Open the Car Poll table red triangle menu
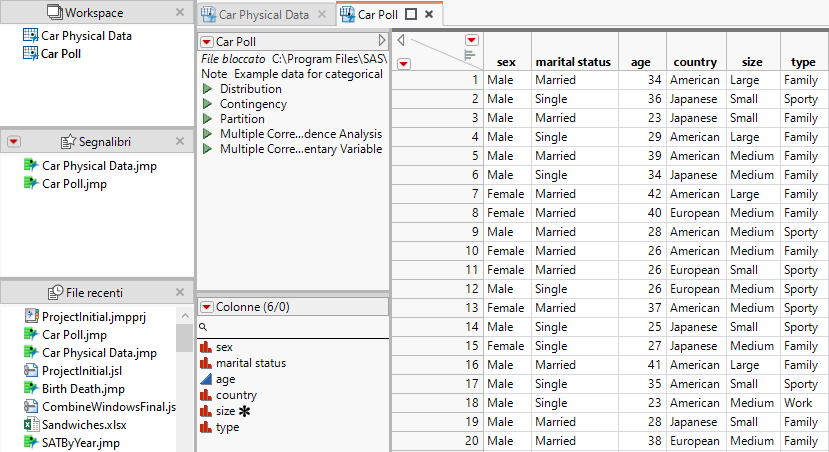 [207, 42]
